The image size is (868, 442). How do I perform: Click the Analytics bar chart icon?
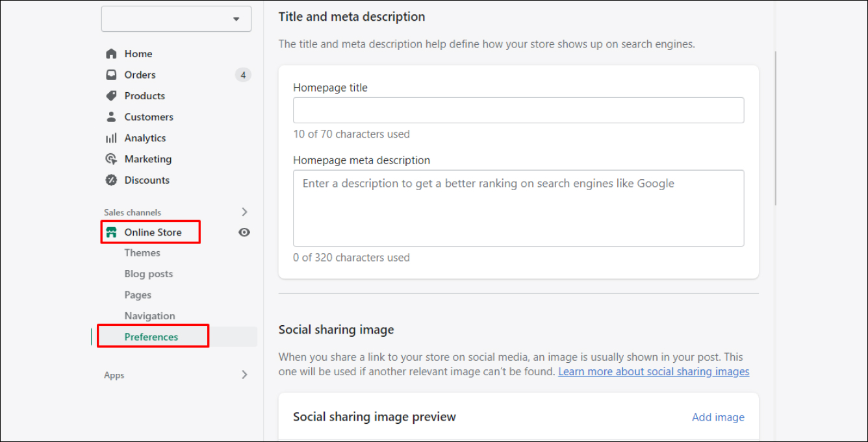pos(111,138)
